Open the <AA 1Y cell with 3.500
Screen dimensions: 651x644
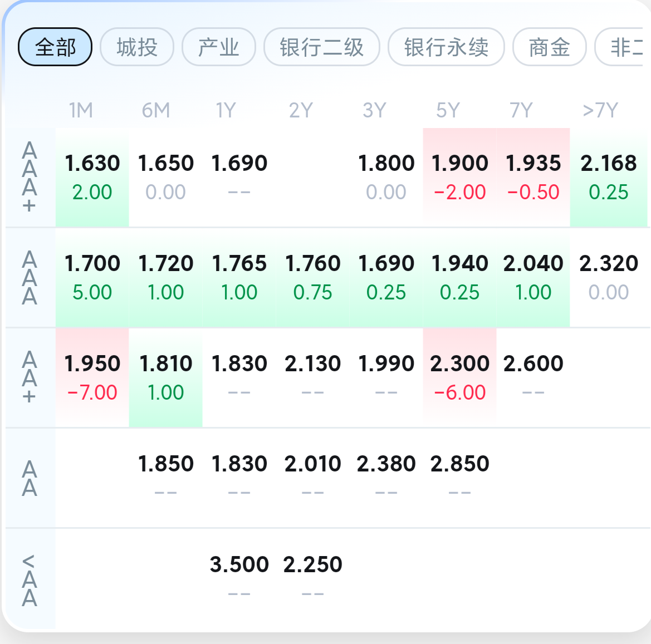coord(239,578)
